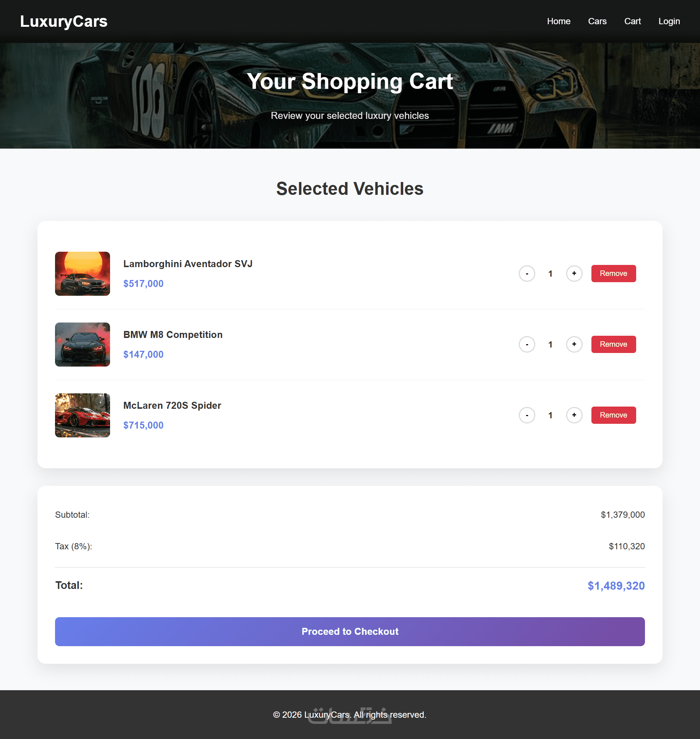Go to the Cars page
The width and height of the screenshot is (700, 739).
pyautogui.click(x=597, y=21)
